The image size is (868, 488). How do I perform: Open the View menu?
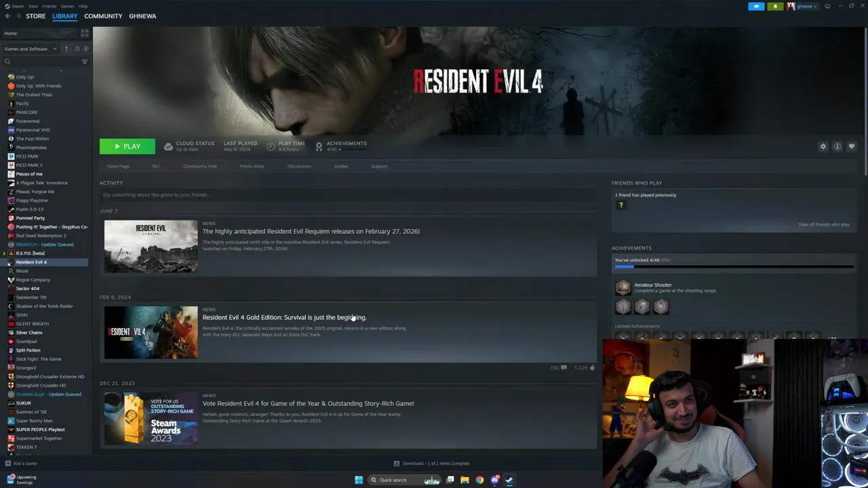coord(33,6)
